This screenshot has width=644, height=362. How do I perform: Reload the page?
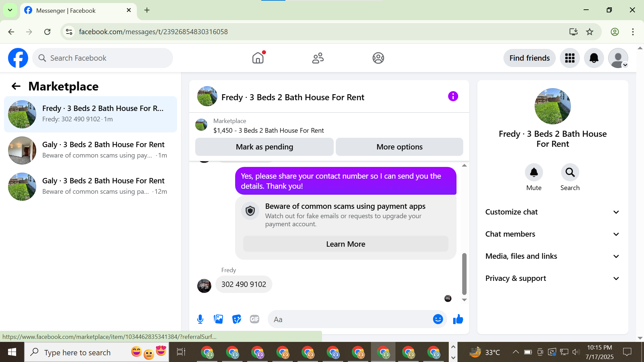[x=47, y=32]
